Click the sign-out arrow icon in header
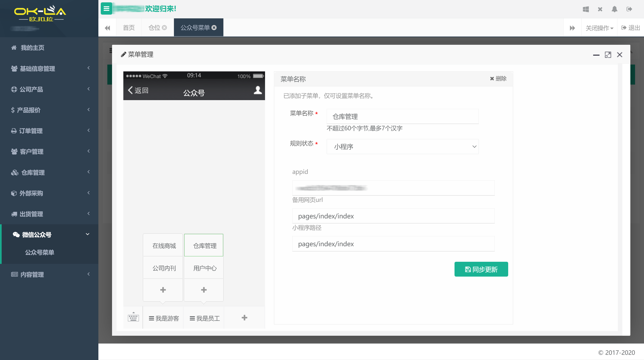This screenshot has height=360, width=644. (629, 9)
